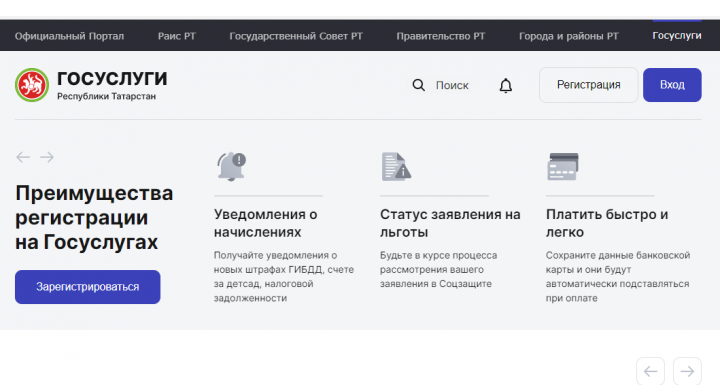Click the Зарегистрироваться button
720x385 pixels.
(x=88, y=287)
